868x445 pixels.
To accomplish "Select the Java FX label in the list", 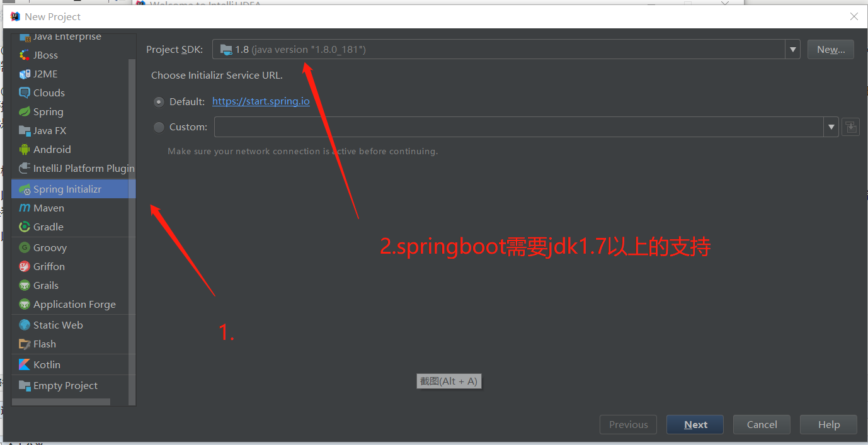I will pos(50,131).
